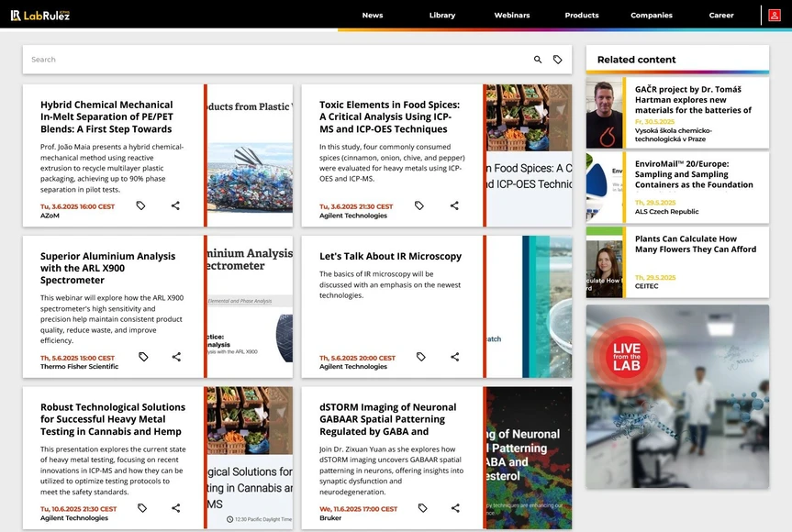Open Plants Can Calculate How Many Flowers article
792x532 pixels.
pyautogui.click(x=695, y=244)
